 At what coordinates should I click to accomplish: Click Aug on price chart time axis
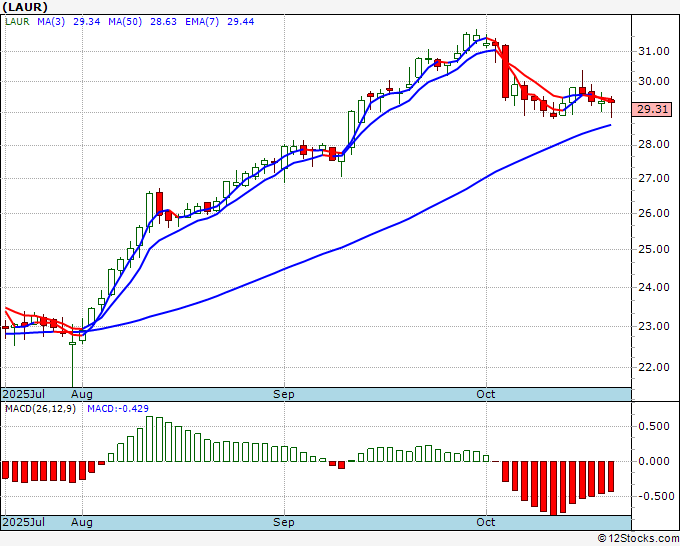tap(82, 394)
